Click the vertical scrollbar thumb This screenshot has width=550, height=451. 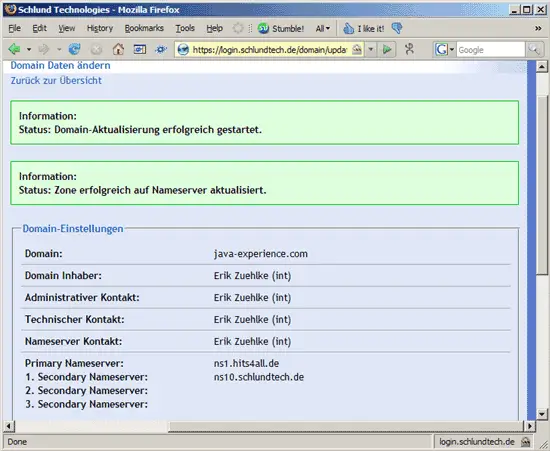tap(542, 184)
